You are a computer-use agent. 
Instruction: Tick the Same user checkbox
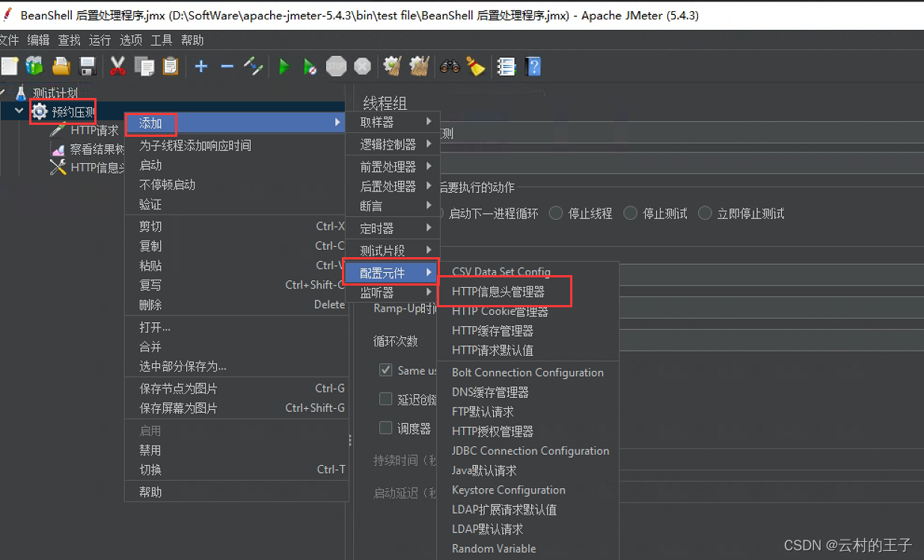pyautogui.click(x=386, y=370)
